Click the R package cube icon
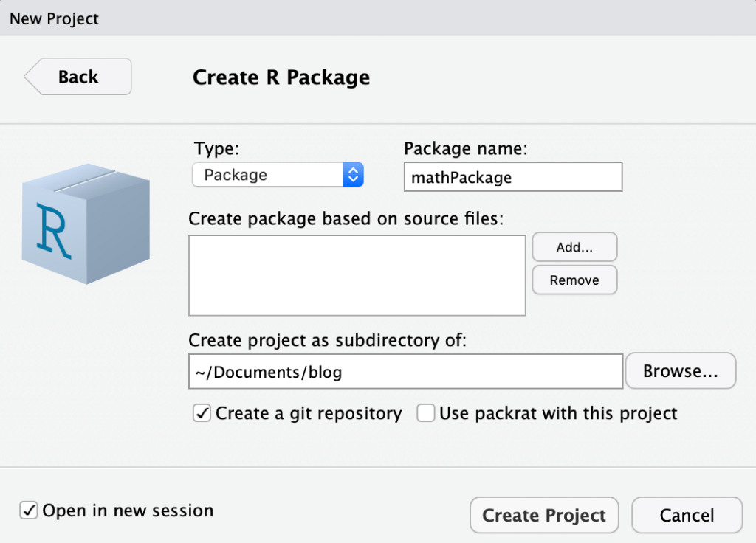 (86, 223)
